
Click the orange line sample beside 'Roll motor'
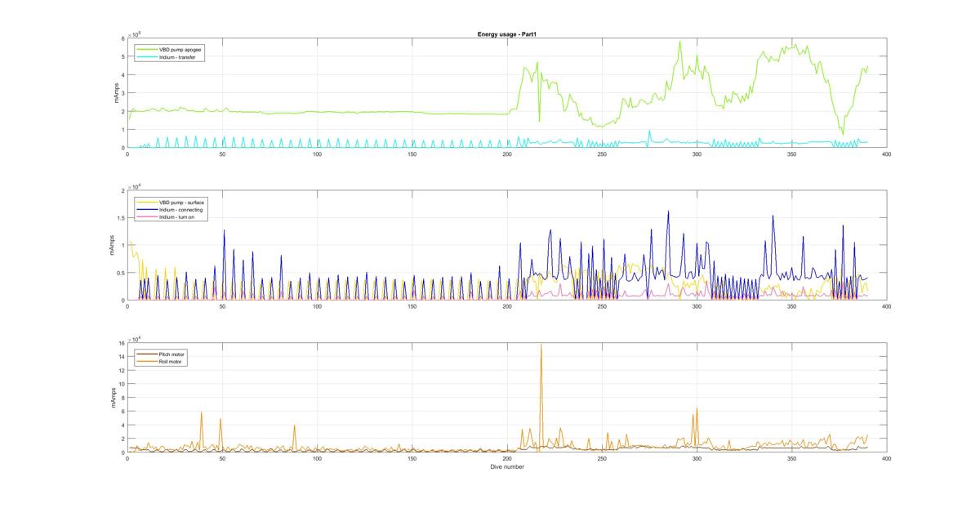coord(148,362)
